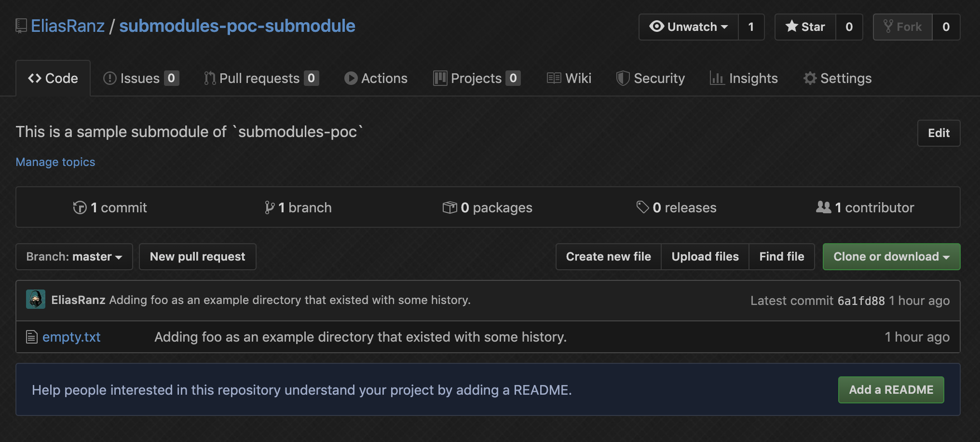Image resolution: width=980 pixels, height=442 pixels.
Task: View the 1 commit history link
Action: click(110, 207)
